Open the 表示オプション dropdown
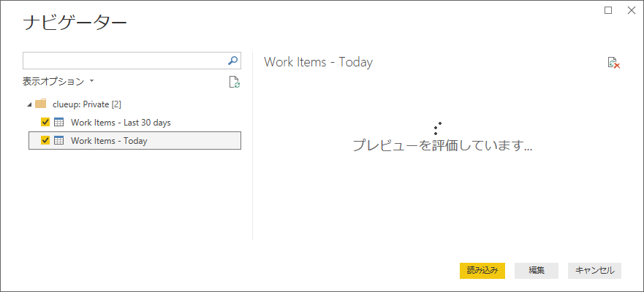This screenshot has width=644, height=292. coord(58,82)
